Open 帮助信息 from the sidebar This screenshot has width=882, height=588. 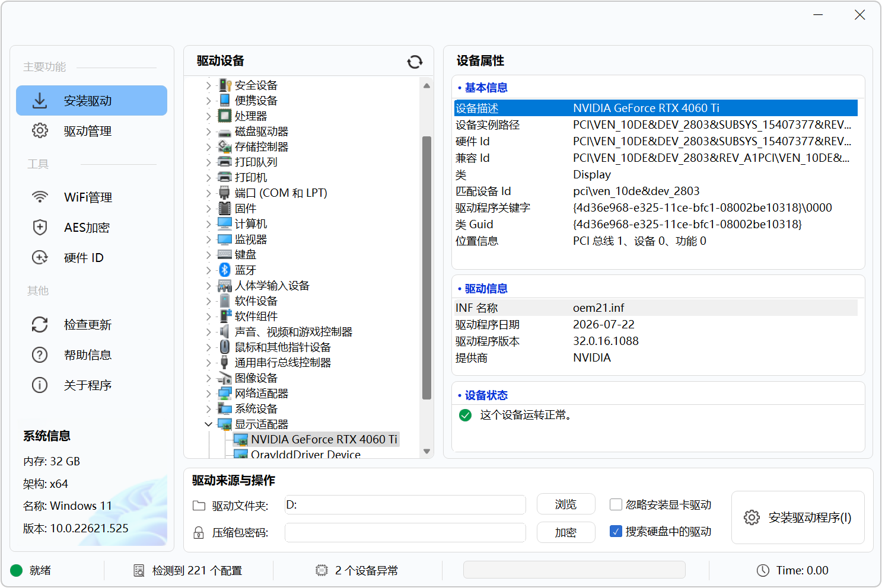92,355
